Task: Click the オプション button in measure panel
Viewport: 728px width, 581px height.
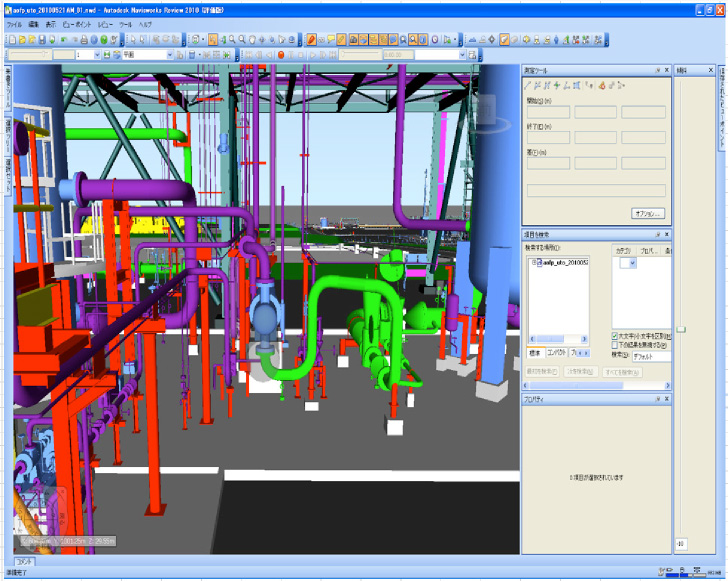Action: pyautogui.click(x=647, y=213)
